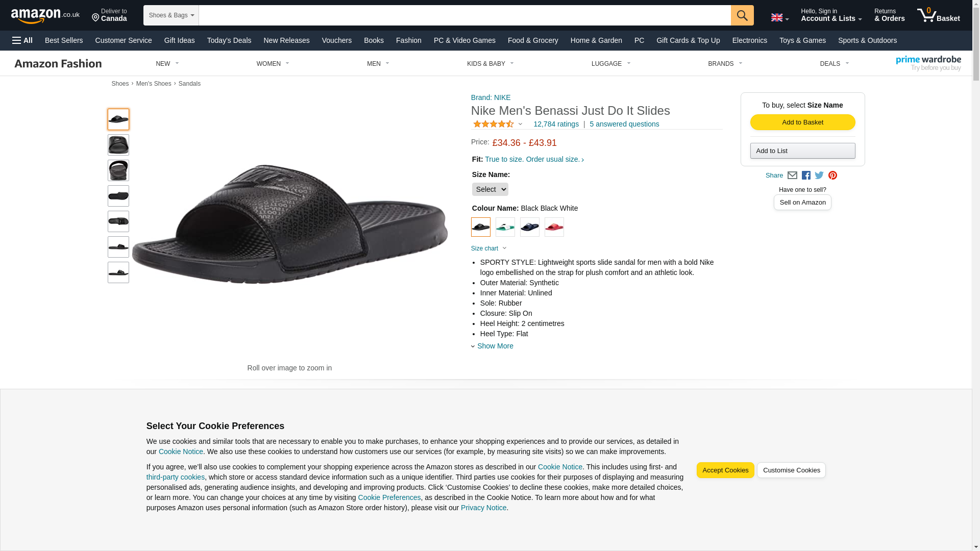Open the basket cart icon

tap(938, 15)
